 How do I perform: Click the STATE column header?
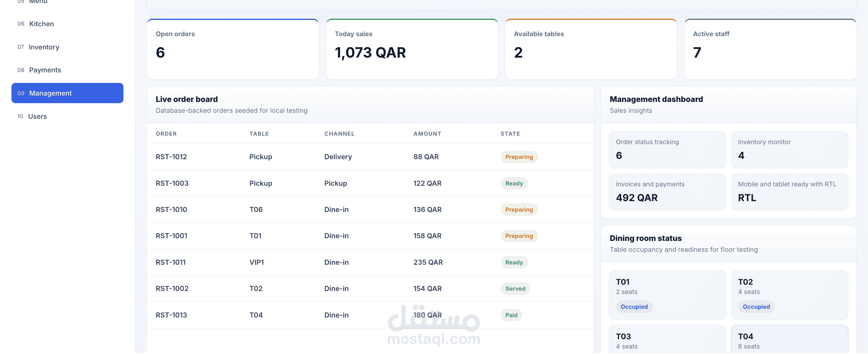point(510,134)
